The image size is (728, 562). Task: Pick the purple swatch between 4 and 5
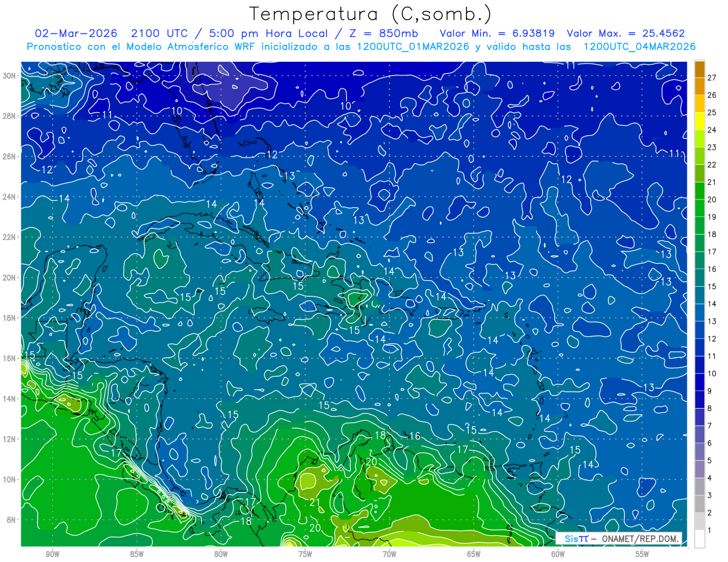(699, 469)
